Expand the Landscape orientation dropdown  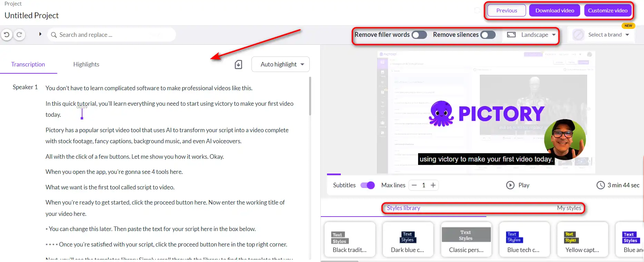point(531,35)
